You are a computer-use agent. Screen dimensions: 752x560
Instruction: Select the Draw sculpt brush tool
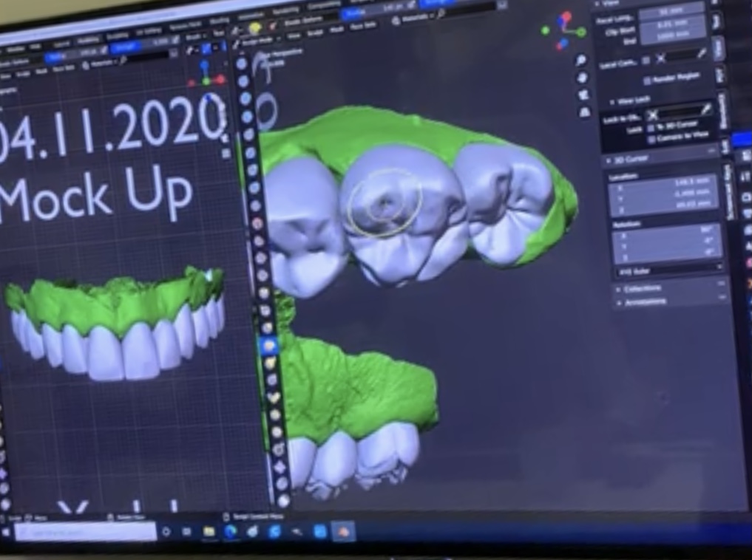[x=242, y=64]
